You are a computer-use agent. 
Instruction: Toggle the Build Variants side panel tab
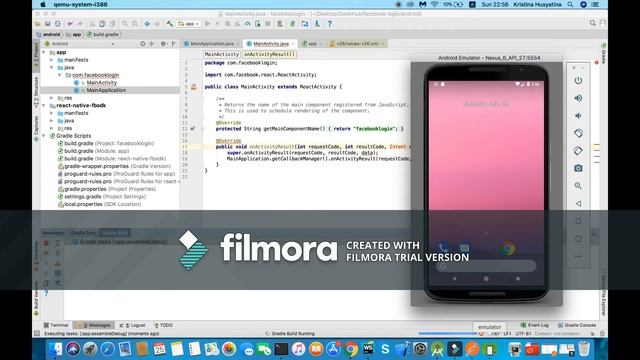coord(36,298)
